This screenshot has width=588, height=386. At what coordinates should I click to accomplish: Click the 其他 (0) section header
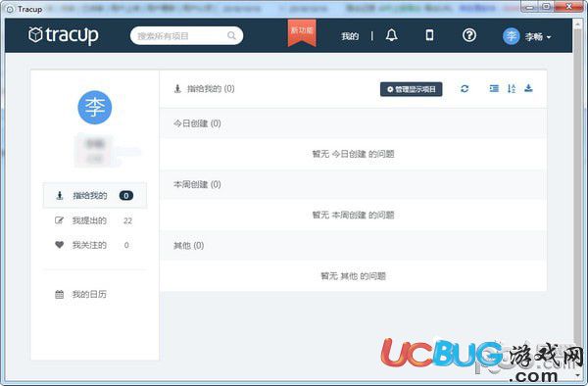(x=353, y=246)
